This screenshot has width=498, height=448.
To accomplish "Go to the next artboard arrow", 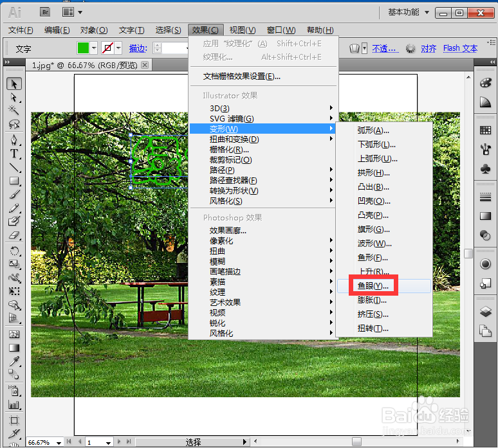I will (119, 442).
